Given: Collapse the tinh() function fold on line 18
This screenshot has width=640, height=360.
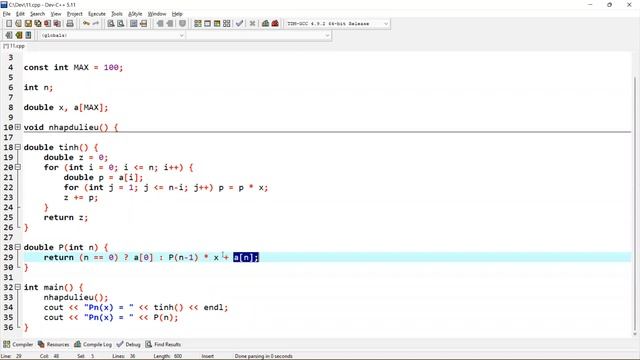Looking at the screenshot, I should 18,147.
